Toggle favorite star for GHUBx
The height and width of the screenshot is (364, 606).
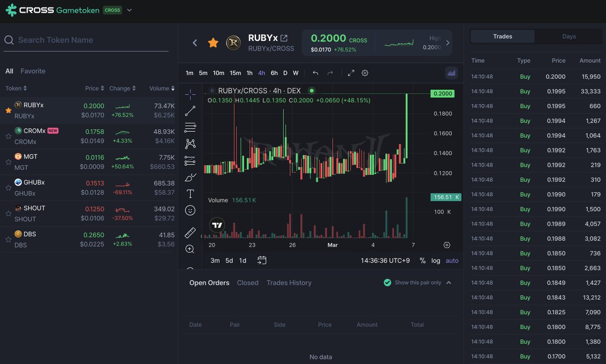coord(8,188)
